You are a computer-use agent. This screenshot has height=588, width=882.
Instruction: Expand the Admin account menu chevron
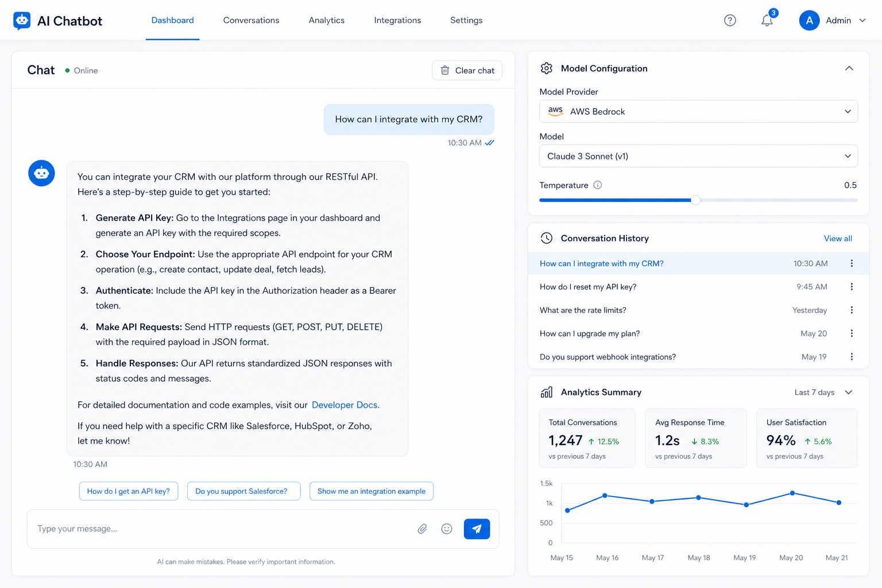click(862, 21)
